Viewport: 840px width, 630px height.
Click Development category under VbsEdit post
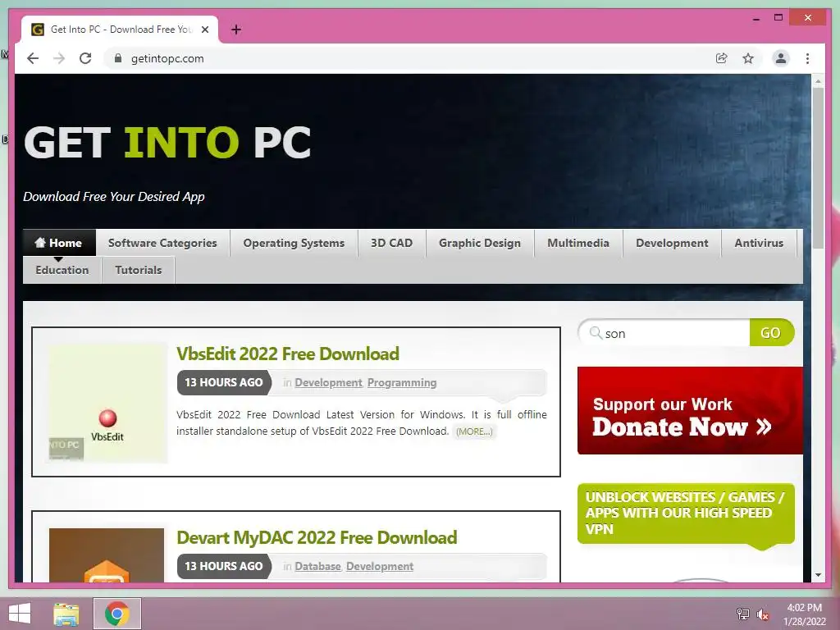coord(328,382)
